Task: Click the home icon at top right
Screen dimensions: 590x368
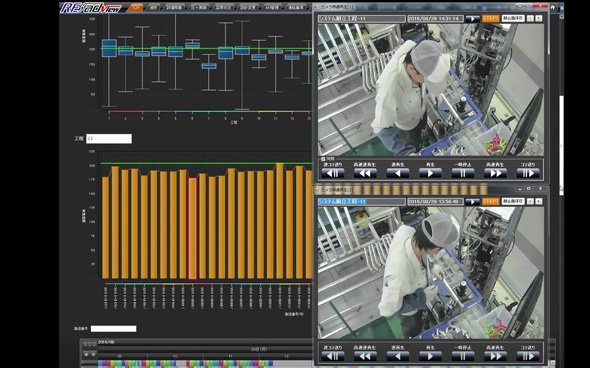Action: pyautogui.click(x=552, y=7)
